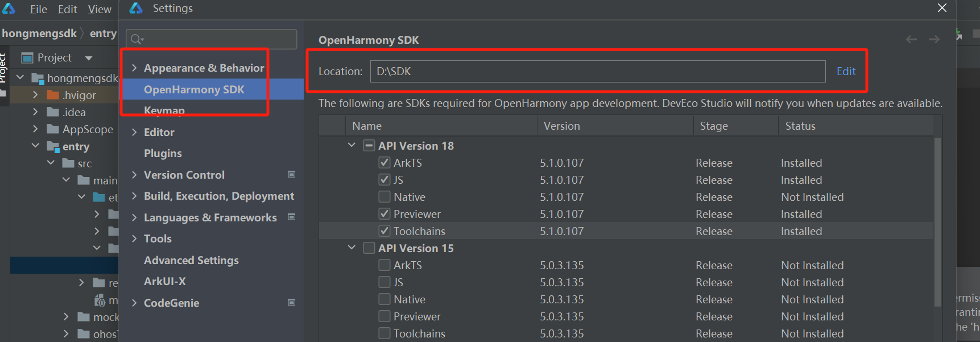Enable Native 5.1.0.107 checkbox
Viewport: 980px width, 342px height.
click(x=384, y=197)
